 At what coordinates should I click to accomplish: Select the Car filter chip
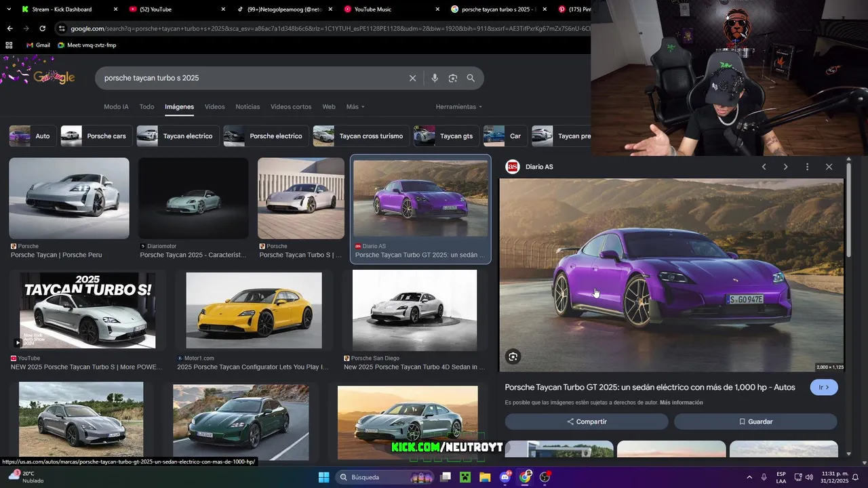(505, 136)
